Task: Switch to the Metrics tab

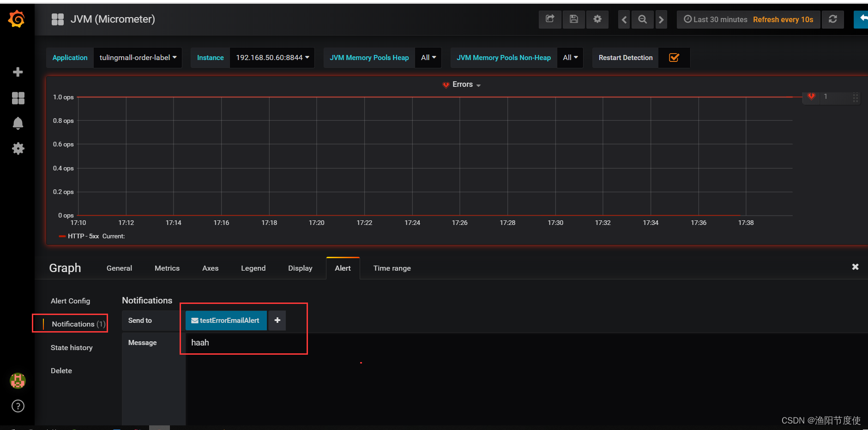Action: tap(167, 268)
